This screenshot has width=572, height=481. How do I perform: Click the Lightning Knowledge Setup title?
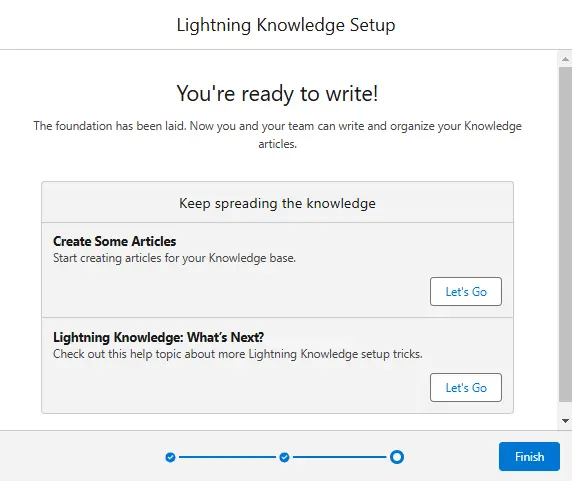286,25
